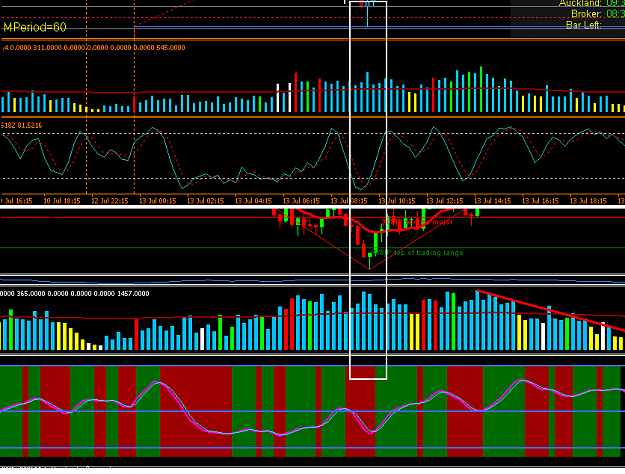Viewport: 625px width, 474px height.
Task: Click the tallest green bar in upper volume histogram
Action: pos(481,89)
